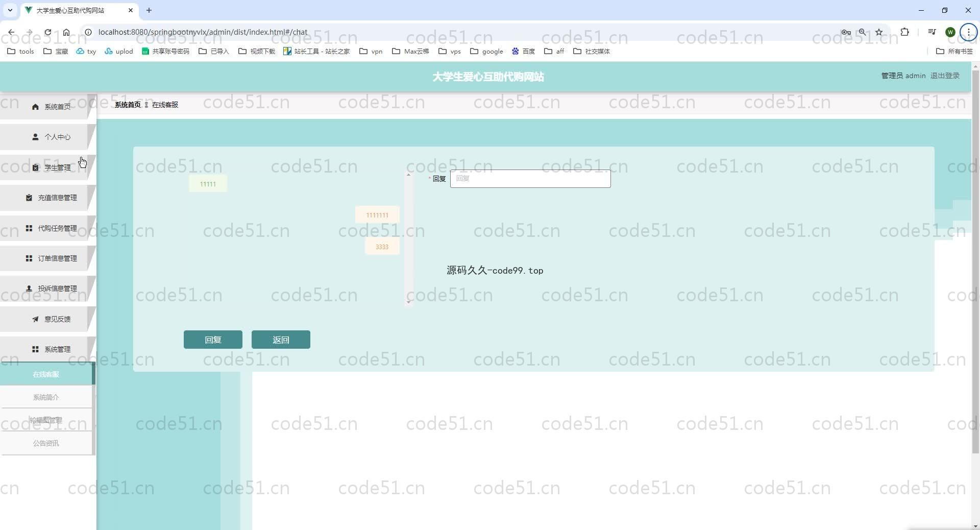The height and width of the screenshot is (530, 980).
Task: Select 轮播图管理 in the sidebar submenu
Action: click(x=46, y=420)
